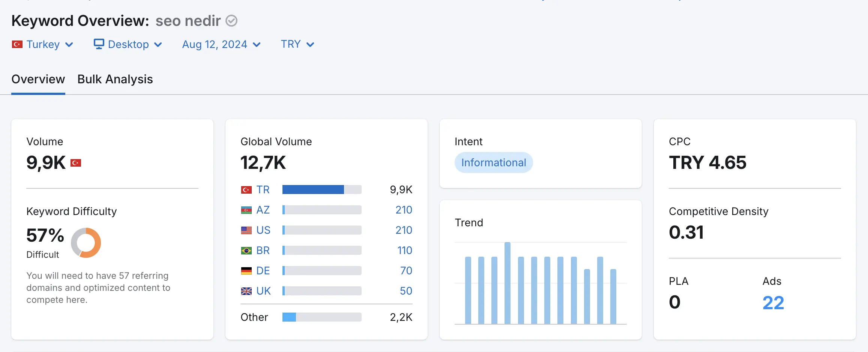Click the Informational intent badge

(494, 162)
